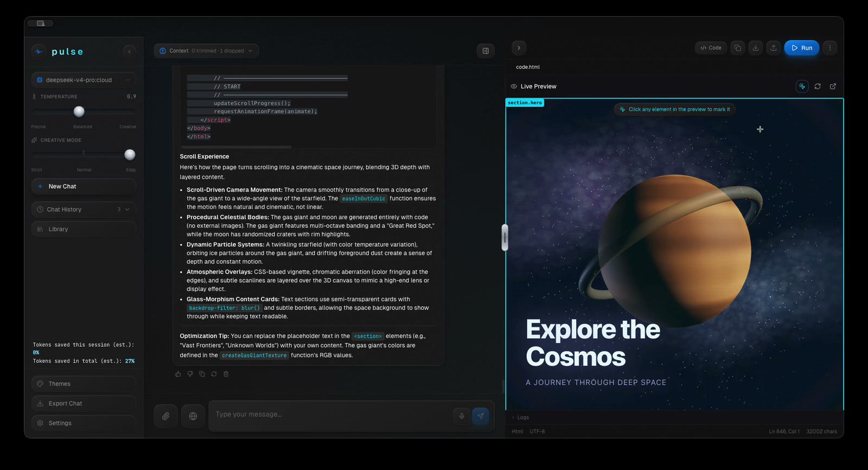Screen dimensions: 868x470
Task: Open the Library
Action: pos(84,229)
